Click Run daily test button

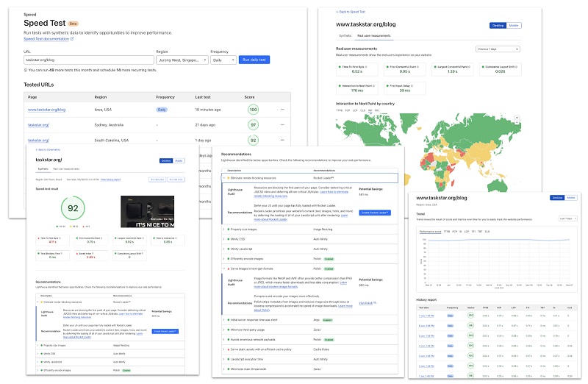(x=255, y=60)
